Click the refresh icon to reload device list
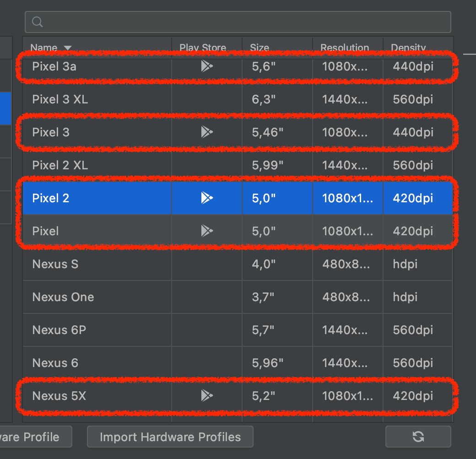476x459 pixels. coord(417,437)
